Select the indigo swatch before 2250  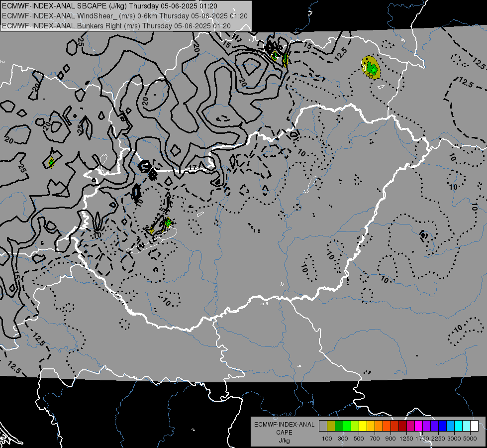(x=434, y=426)
